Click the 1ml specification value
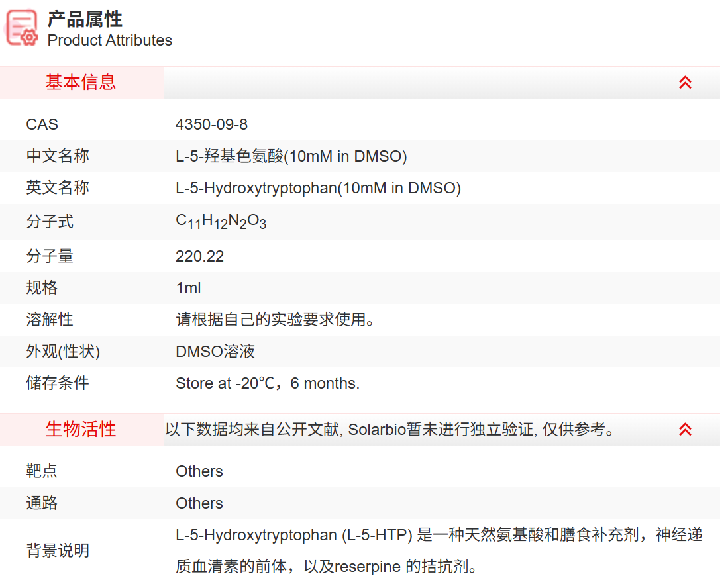The height and width of the screenshot is (584, 728). click(188, 288)
